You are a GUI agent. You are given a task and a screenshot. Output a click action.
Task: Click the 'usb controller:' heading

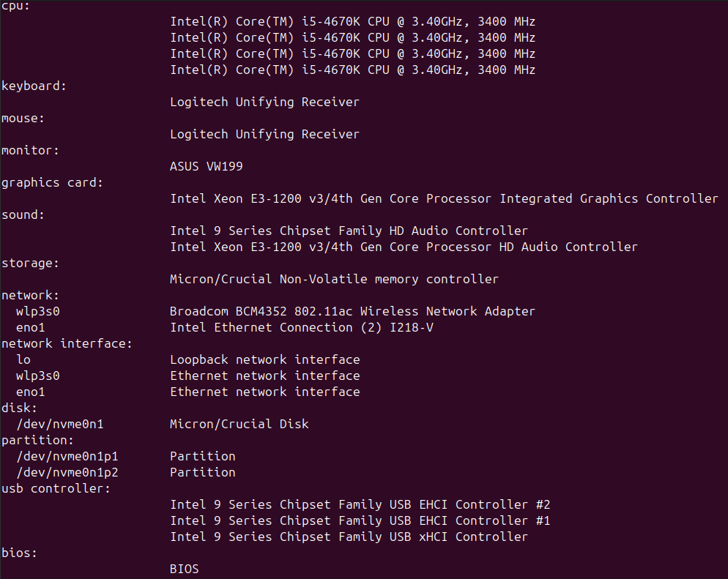56,489
